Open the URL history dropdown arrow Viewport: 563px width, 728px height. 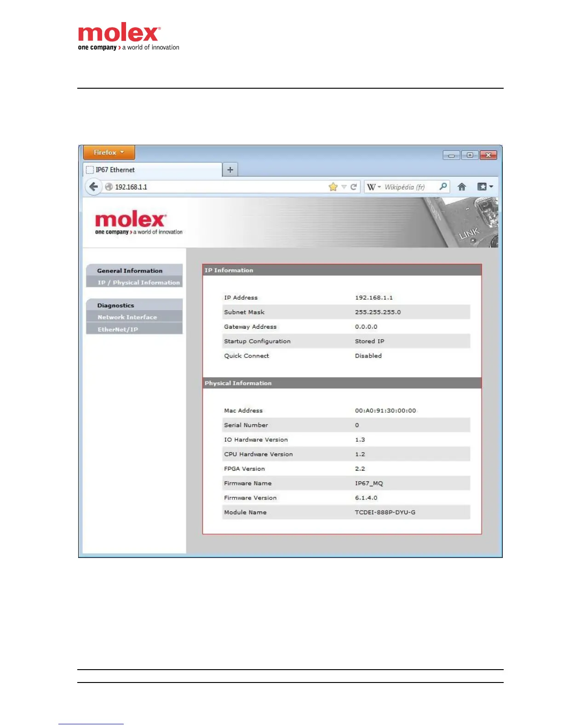(x=344, y=187)
